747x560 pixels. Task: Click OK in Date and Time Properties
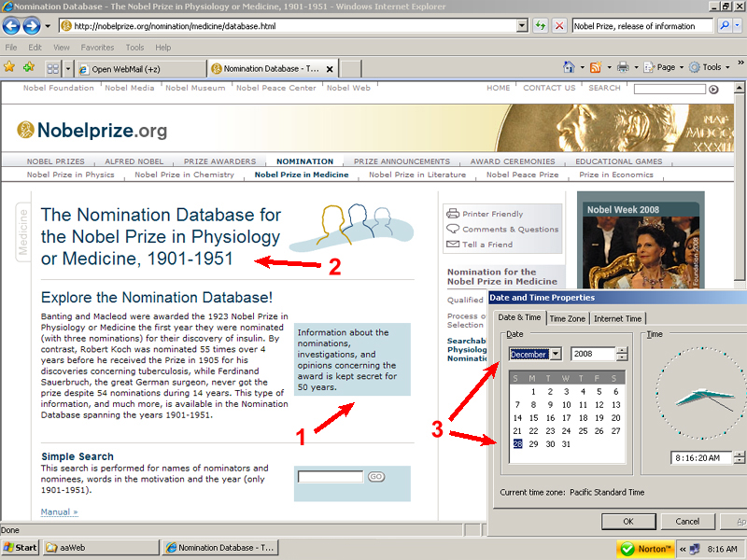(628, 522)
